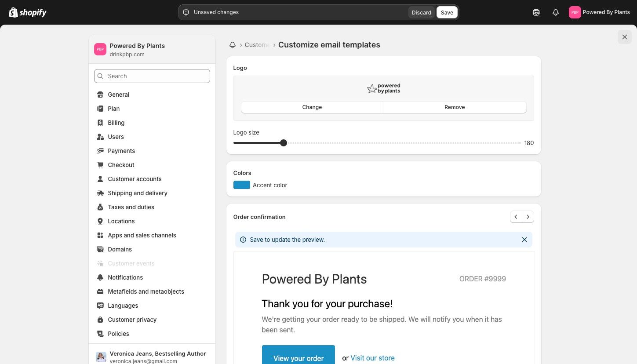Open Shipping and delivery settings
Image resolution: width=637 pixels, height=364 pixels.
click(x=137, y=193)
